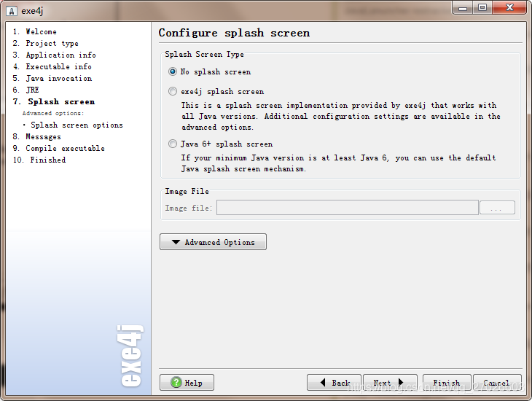The height and width of the screenshot is (401, 532).
Task: Minimize the exe4j window
Action: point(463,8)
